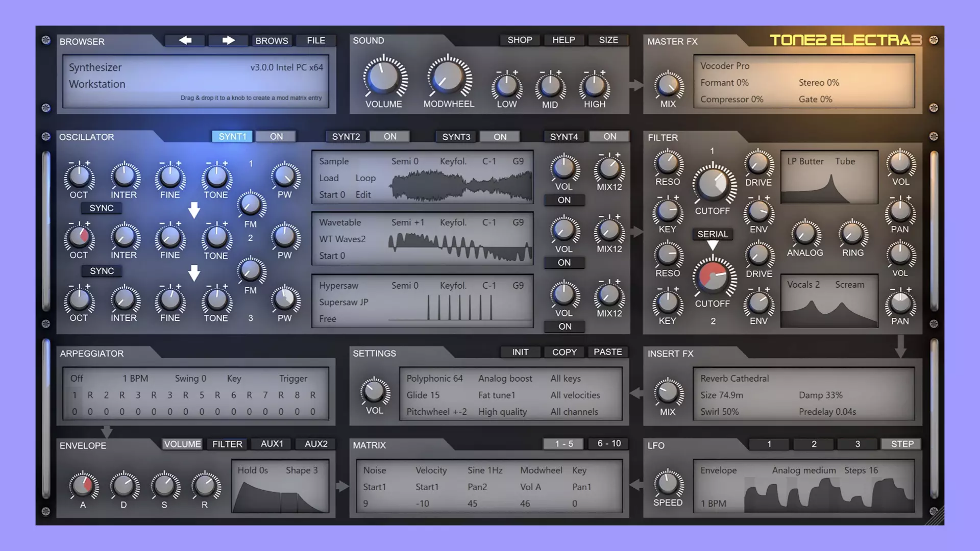This screenshot has width=980, height=551.
Task: Open the Sample oscillator type selector
Action: [334, 161]
